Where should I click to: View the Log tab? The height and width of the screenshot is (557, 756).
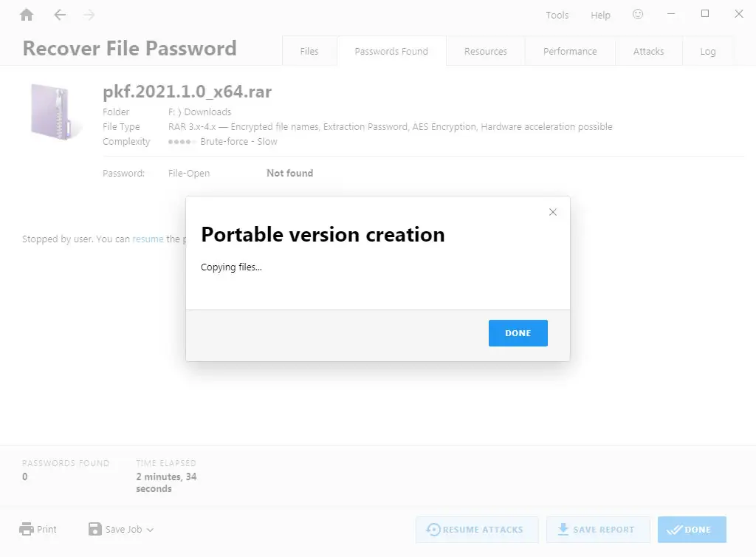708,51
